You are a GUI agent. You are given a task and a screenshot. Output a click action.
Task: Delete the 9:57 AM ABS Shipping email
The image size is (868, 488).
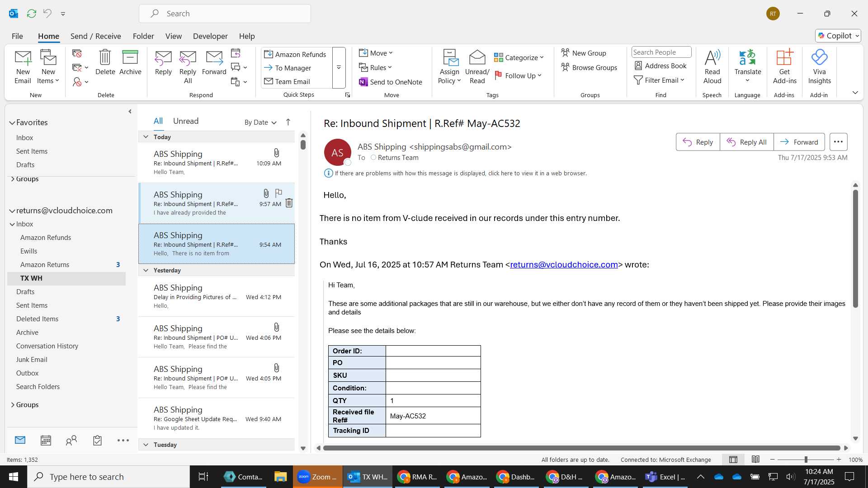(x=289, y=203)
